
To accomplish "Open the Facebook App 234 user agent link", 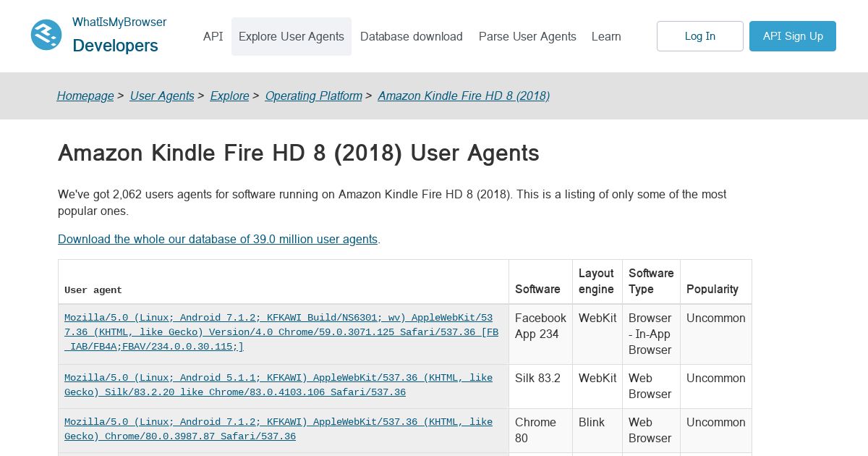I will (x=281, y=332).
